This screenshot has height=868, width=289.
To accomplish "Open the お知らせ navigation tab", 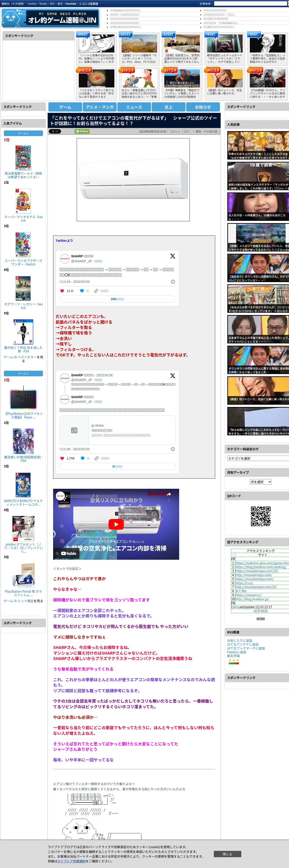I will (203, 107).
